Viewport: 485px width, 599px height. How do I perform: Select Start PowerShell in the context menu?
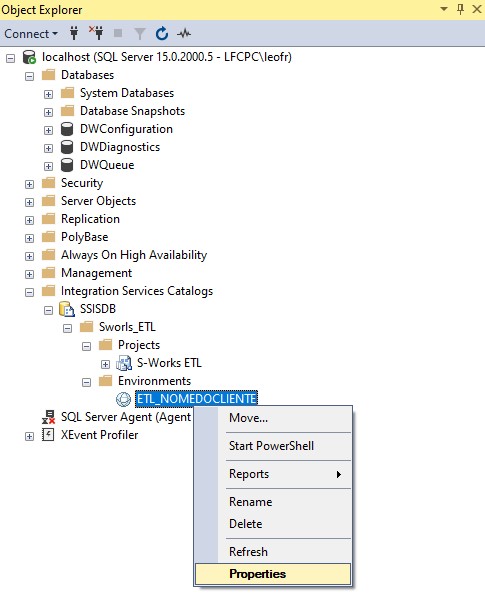(271, 446)
